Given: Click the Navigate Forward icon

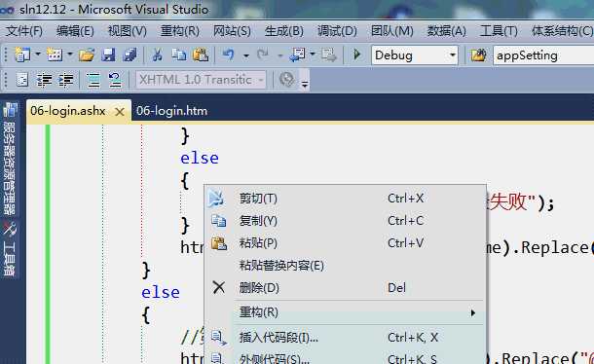Looking at the screenshot, I should click(x=329, y=55).
